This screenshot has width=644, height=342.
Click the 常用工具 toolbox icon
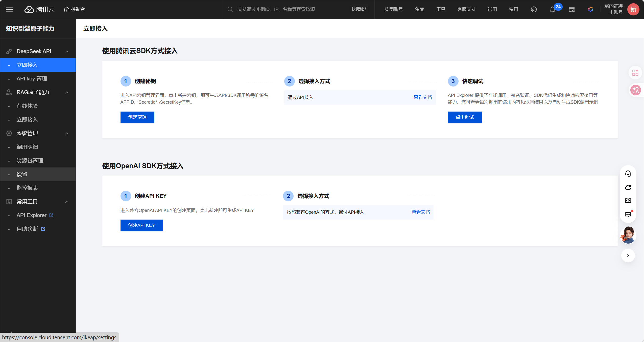(x=9, y=202)
